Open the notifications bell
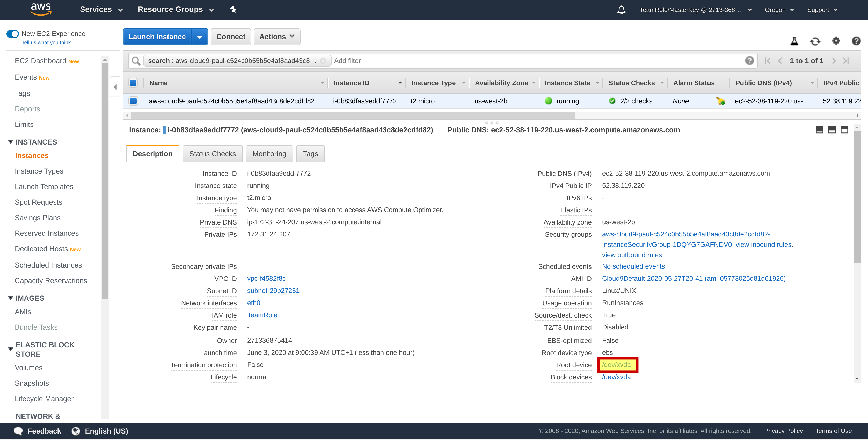868x440 pixels. [621, 10]
